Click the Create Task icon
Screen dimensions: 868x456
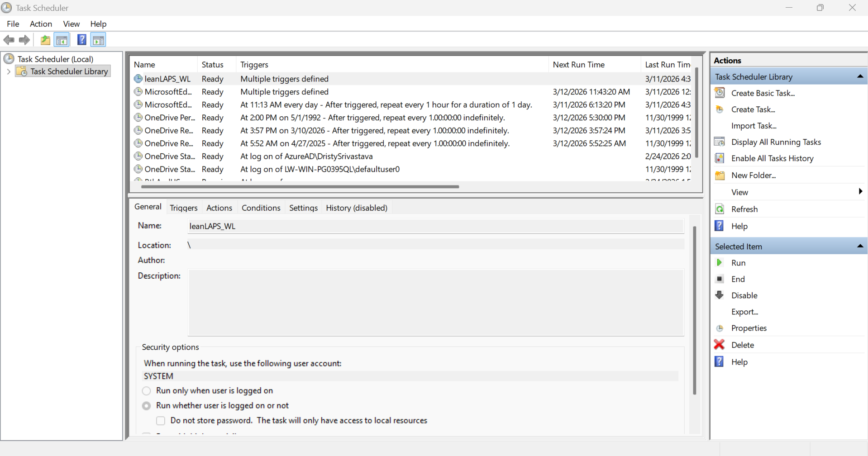719,109
